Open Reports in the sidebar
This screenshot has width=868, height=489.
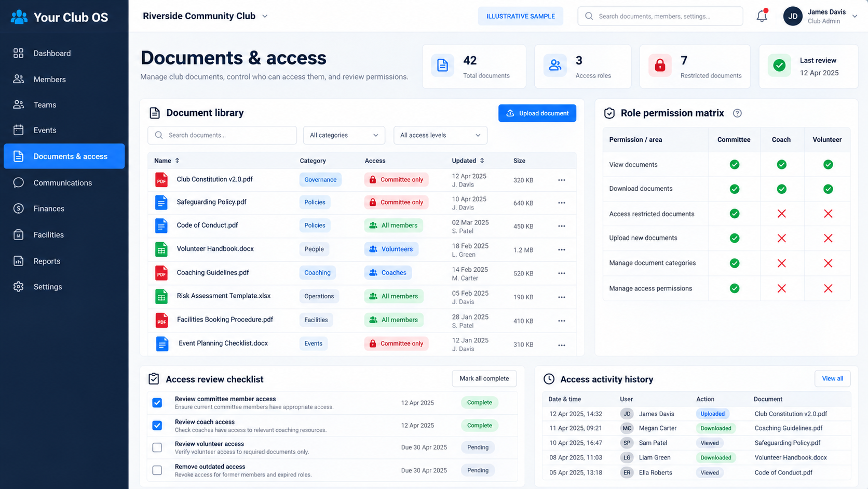pyautogui.click(x=64, y=261)
